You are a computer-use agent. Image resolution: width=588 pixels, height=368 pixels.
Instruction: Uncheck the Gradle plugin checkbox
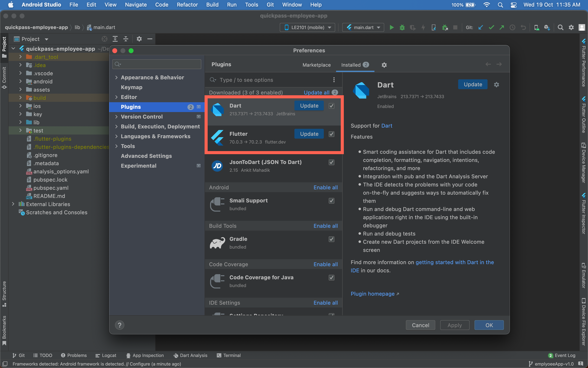point(331,239)
